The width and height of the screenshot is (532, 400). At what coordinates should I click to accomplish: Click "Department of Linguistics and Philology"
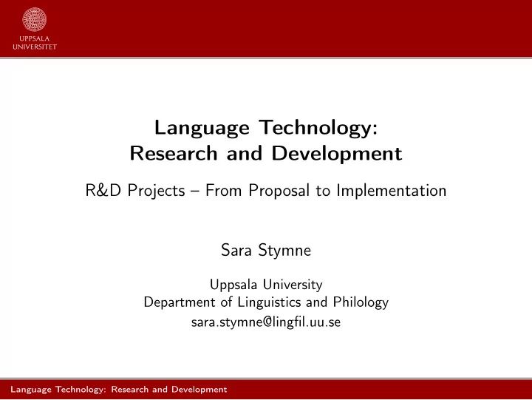(266, 302)
